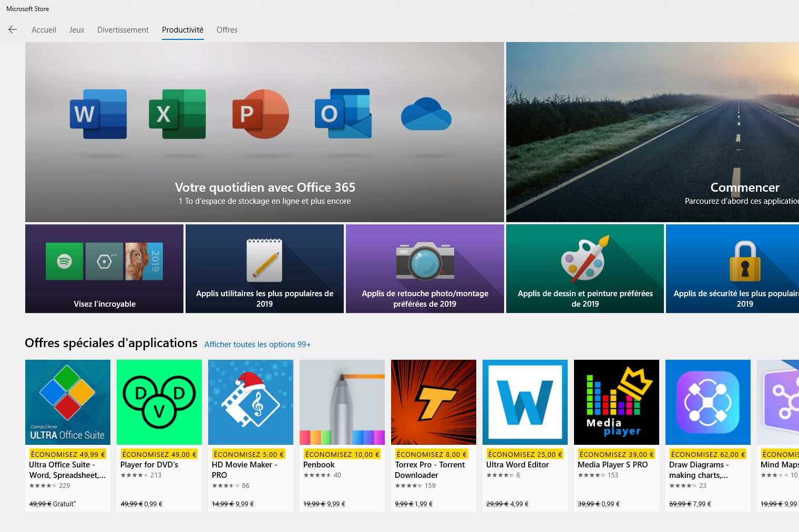Image resolution: width=799 pixels, height=532 pixels.
Task: Click Player for DVD's price 0,99 €
Action: [153, 504]
